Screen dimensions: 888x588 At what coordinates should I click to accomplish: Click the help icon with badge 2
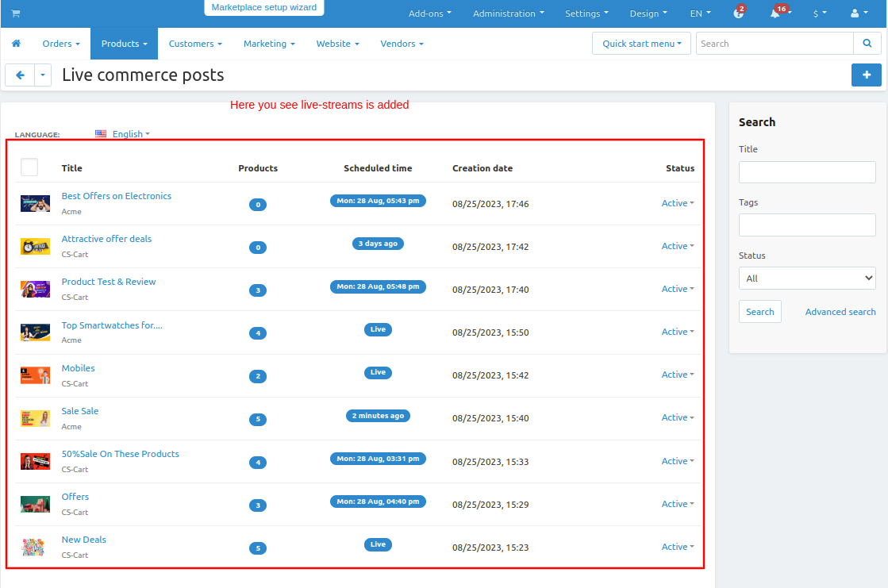coord(737,13)
